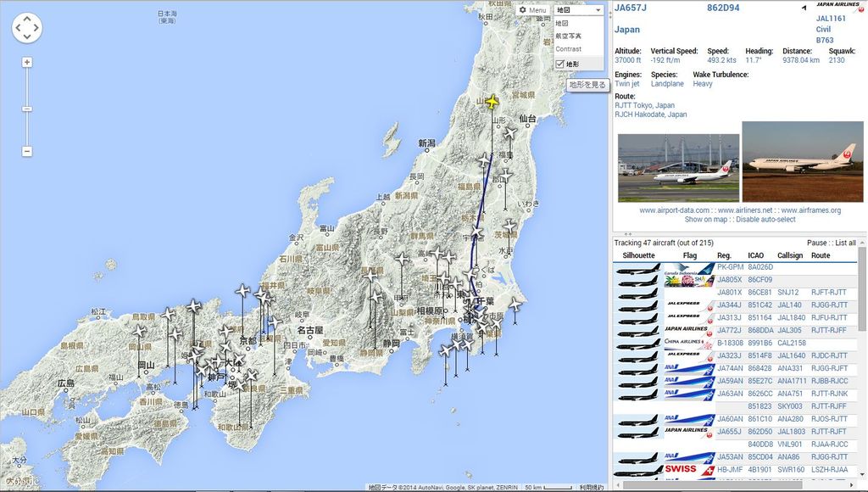Screen dimensions: 868x492
Task: Click the SWISS airline flag
Action: (x=689, y=469)
